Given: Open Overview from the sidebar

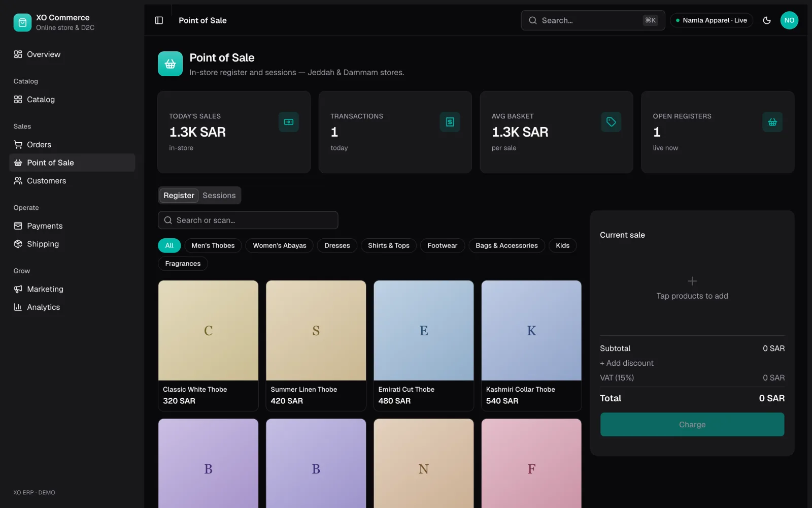Looking at the screenshot, I should 72,54.
